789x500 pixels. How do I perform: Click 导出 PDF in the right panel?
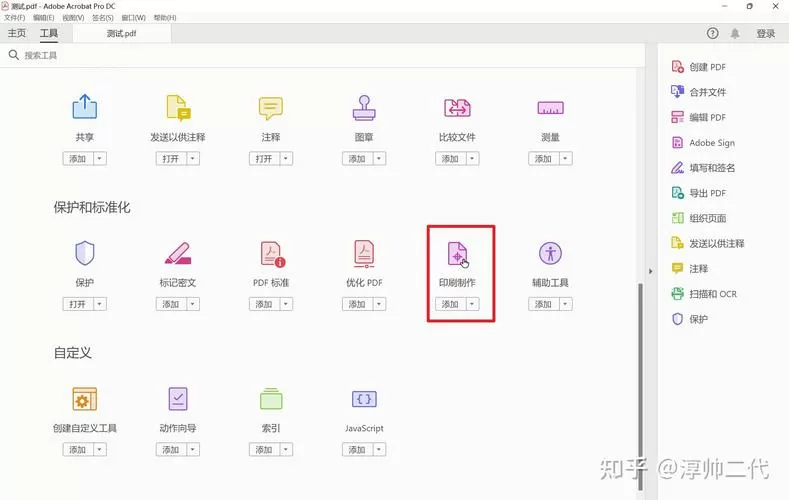[698, 193]
